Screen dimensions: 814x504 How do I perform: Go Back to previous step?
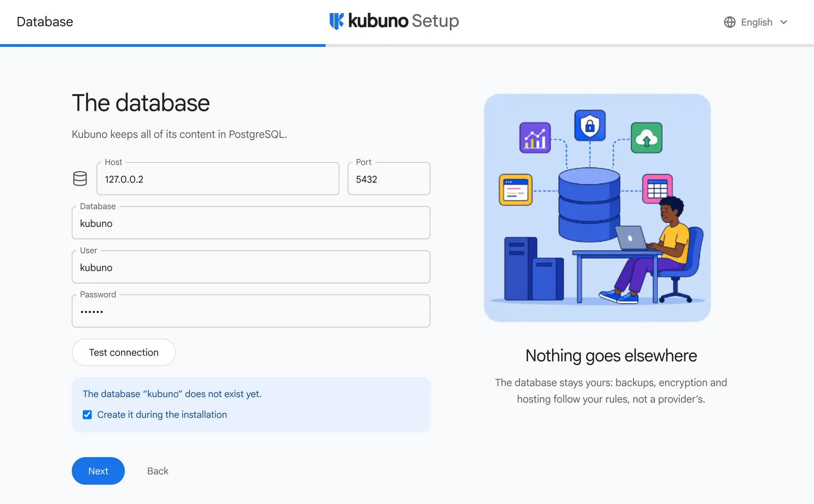pos(158,471)
